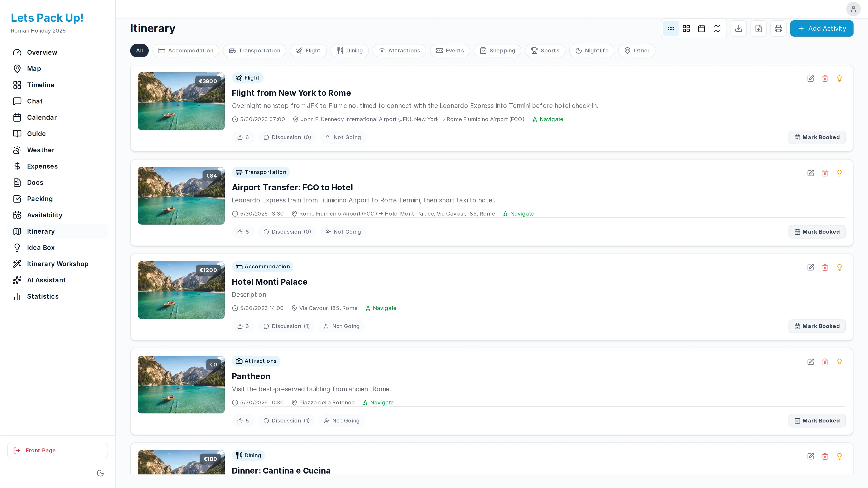Like the Hotel Monti Palace activity
868x488 pixels.
(243, 326)
